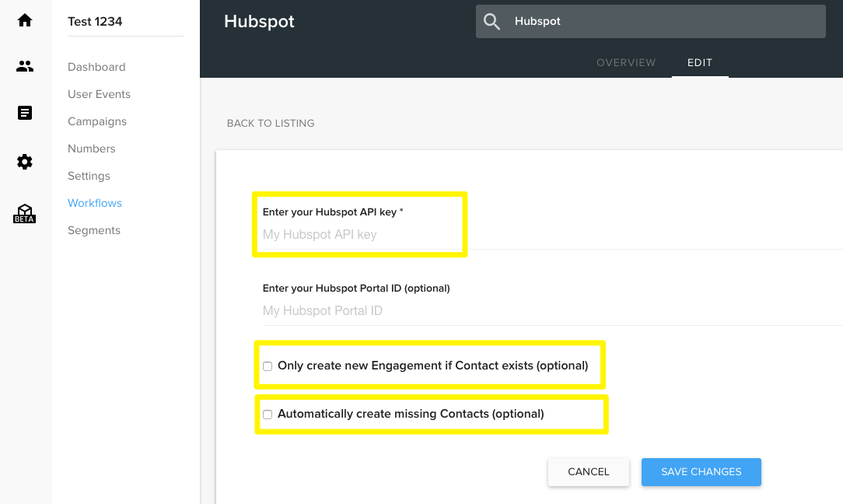Go to the home icon in sidebar

coord(25,20)
